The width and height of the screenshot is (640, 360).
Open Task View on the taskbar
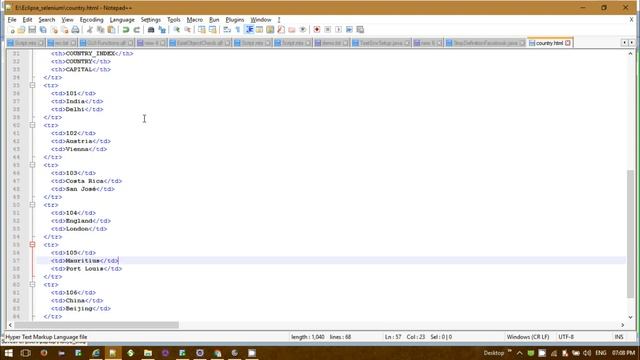tap(26, 353)
